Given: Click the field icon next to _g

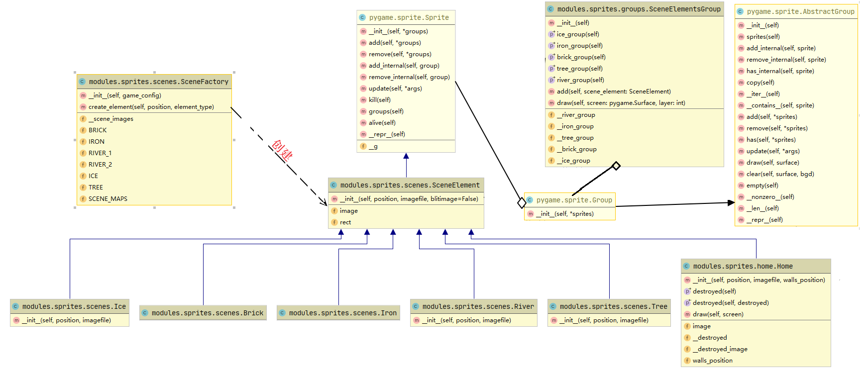Looking at the screenshot, I should [363, 147].
